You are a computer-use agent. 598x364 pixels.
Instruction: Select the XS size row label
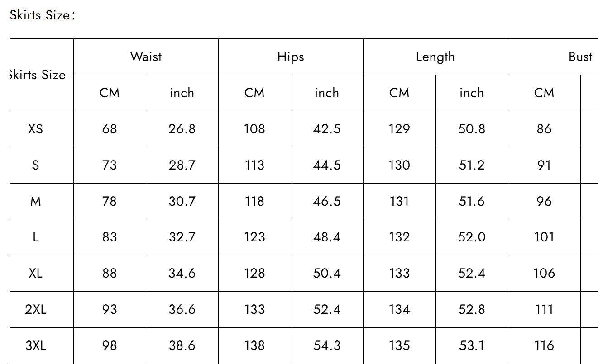(35, 129)
